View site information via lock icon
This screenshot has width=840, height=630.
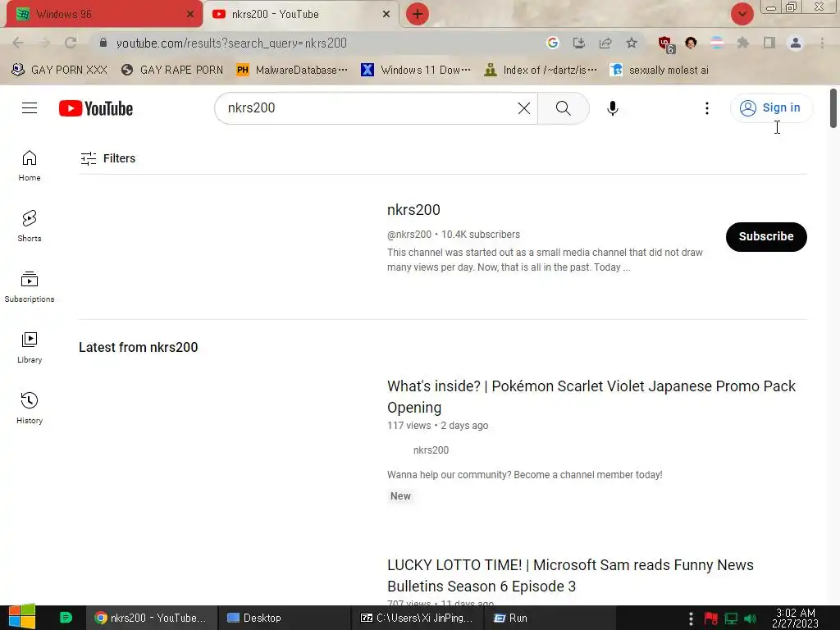103,43
